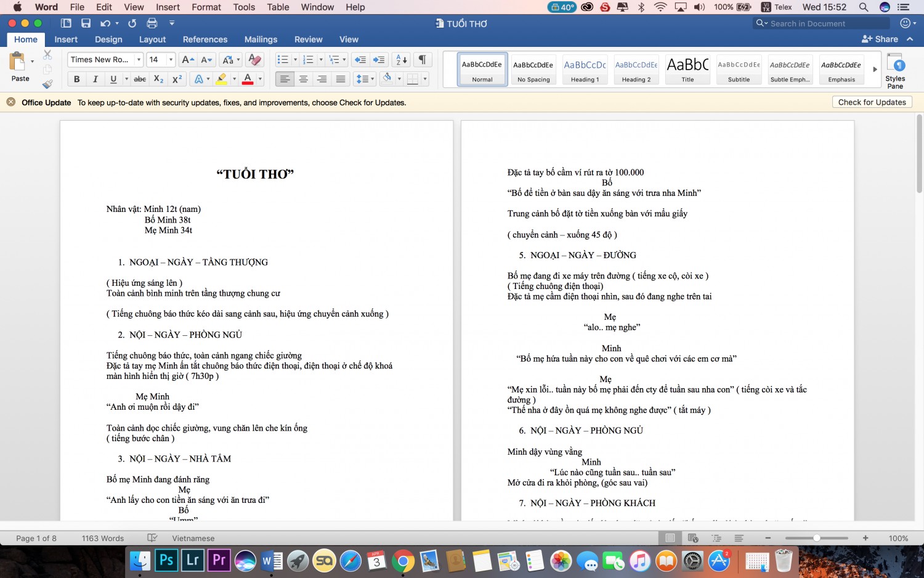This screenshot has height=578, width=924.
Task: Click the zoom slider handle
Action: 816,538
